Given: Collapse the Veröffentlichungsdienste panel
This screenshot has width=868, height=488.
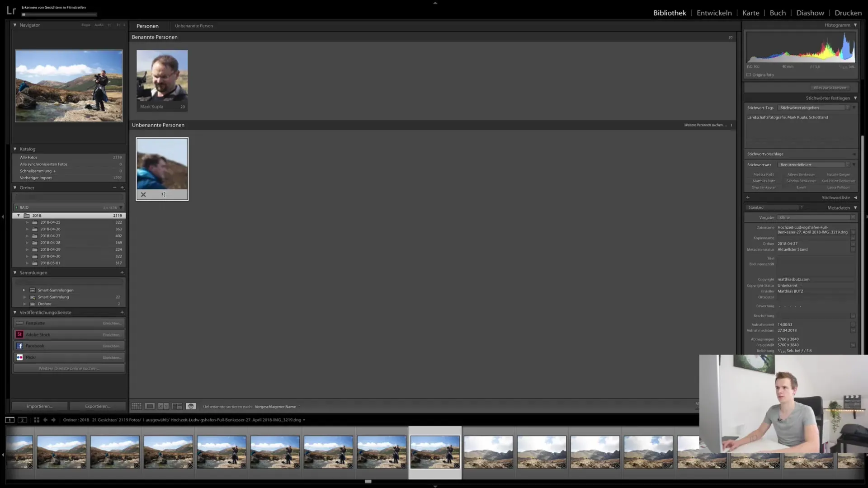Looking at the screenshot, I should coord(15,312).
